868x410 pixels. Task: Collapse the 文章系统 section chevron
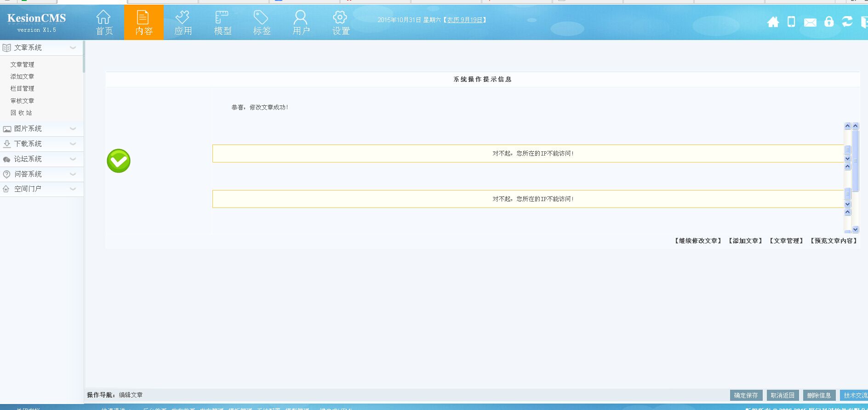point(73,47)
